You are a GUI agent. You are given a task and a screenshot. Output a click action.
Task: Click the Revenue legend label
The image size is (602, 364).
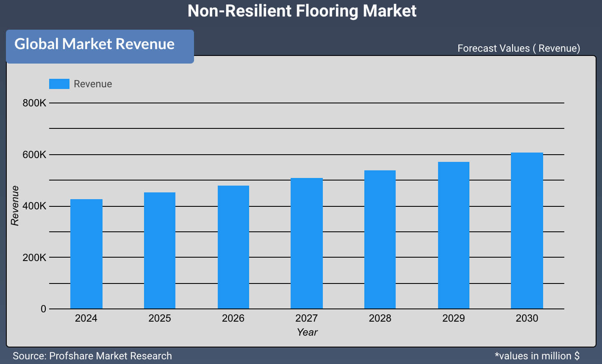[93, 84]
